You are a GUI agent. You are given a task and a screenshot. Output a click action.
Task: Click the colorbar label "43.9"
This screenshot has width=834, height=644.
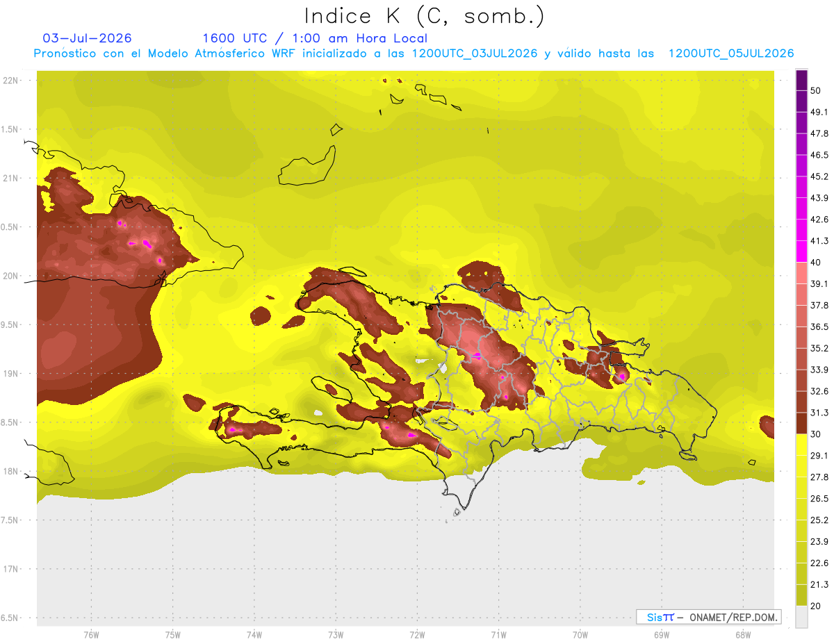(819, 198)
